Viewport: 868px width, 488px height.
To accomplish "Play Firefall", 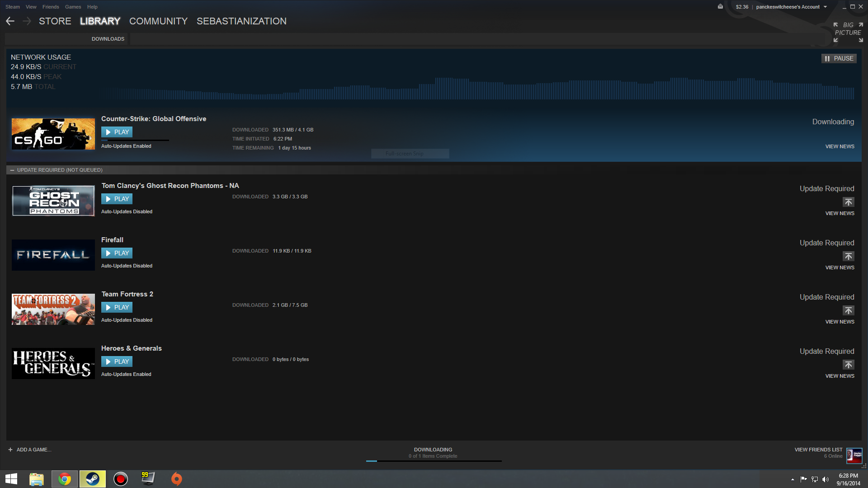I will click(x=117, y=253).
